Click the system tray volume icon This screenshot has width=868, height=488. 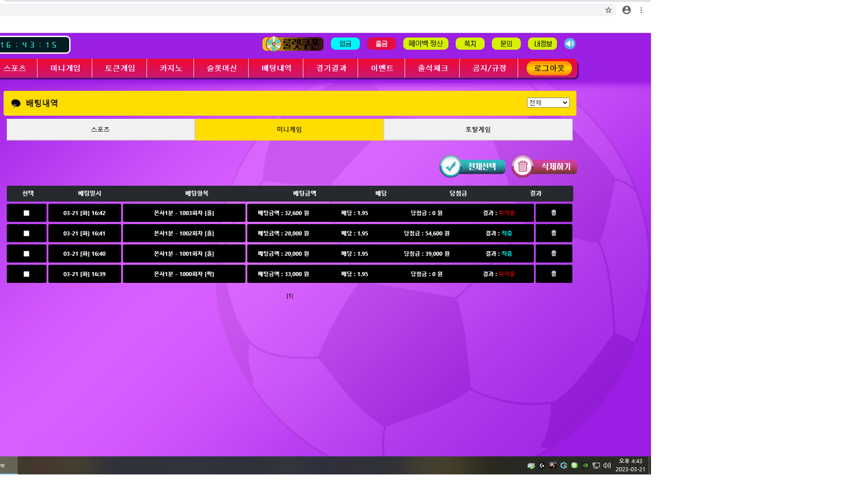607,465
